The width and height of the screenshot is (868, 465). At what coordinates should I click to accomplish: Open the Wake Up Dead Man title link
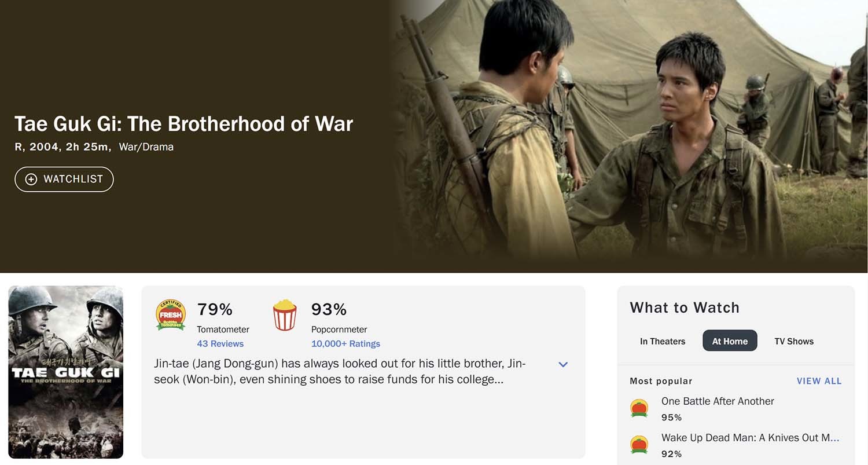(750, 438)
